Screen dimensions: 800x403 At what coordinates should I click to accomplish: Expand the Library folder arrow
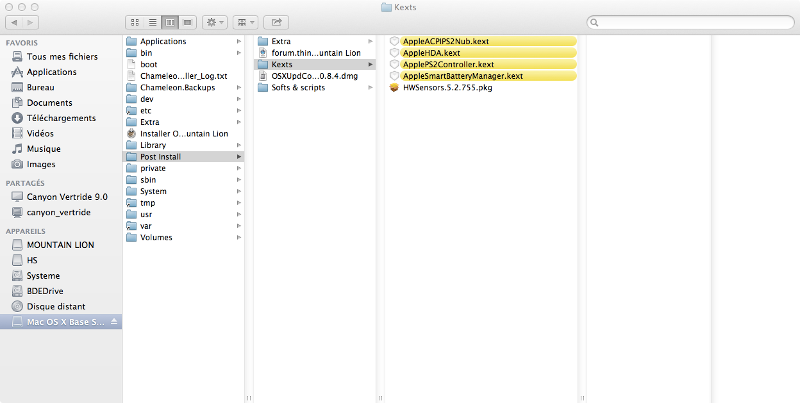tap(239, 145)
